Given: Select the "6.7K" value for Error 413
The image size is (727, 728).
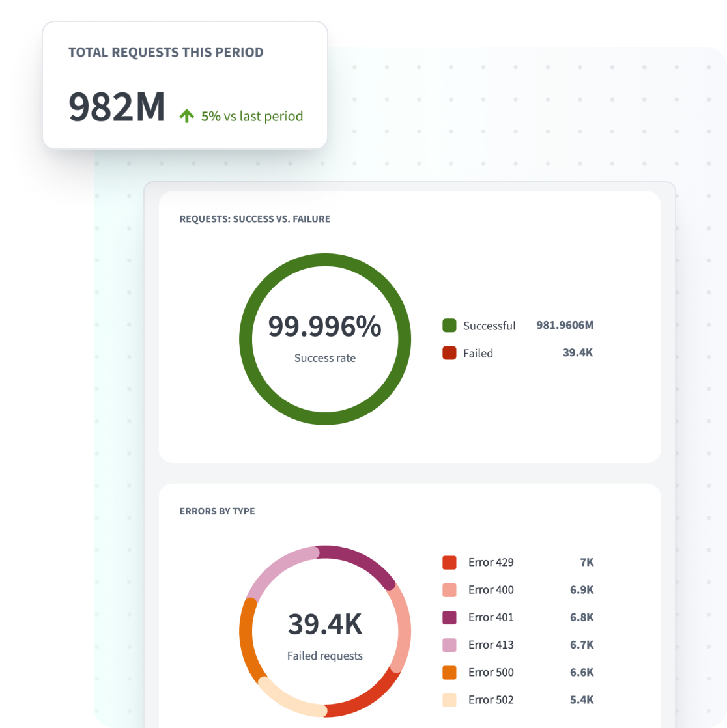Looking at the screenshot, I should pos(582,645).
